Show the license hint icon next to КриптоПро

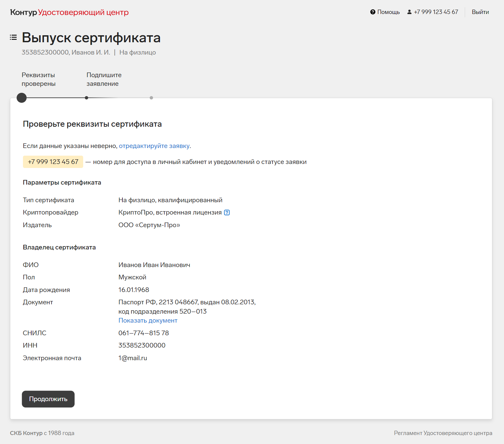(227, 213)
